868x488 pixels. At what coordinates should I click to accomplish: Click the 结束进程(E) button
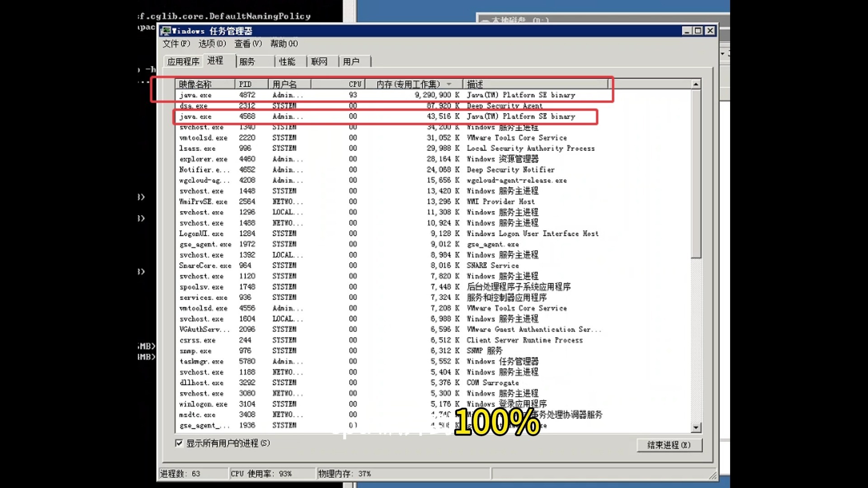[669, 445]
